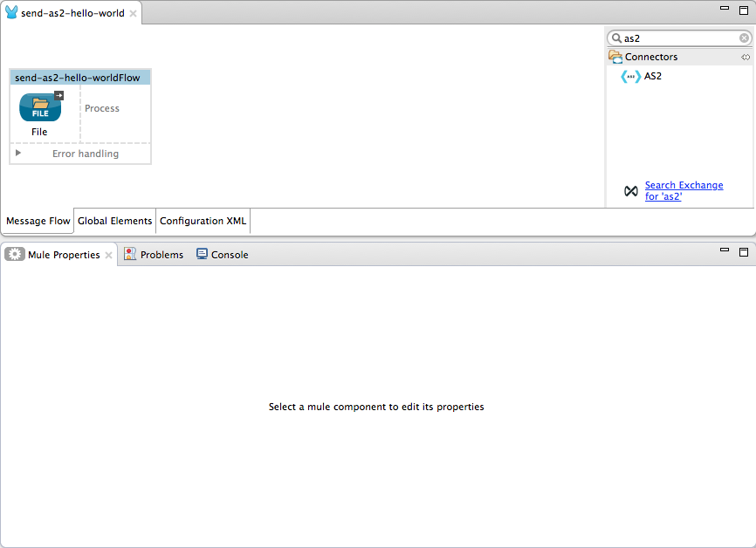This screenshot has width=756, height=548.
Task: Clear the palette search using the x icon
Action: coord(744,38)
